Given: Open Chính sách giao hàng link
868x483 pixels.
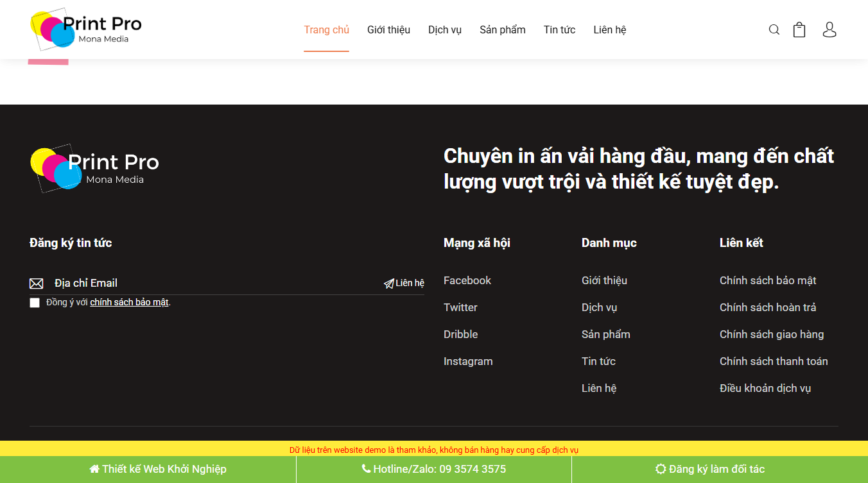Looking at the screenshot, I should (x=772, y=334).
